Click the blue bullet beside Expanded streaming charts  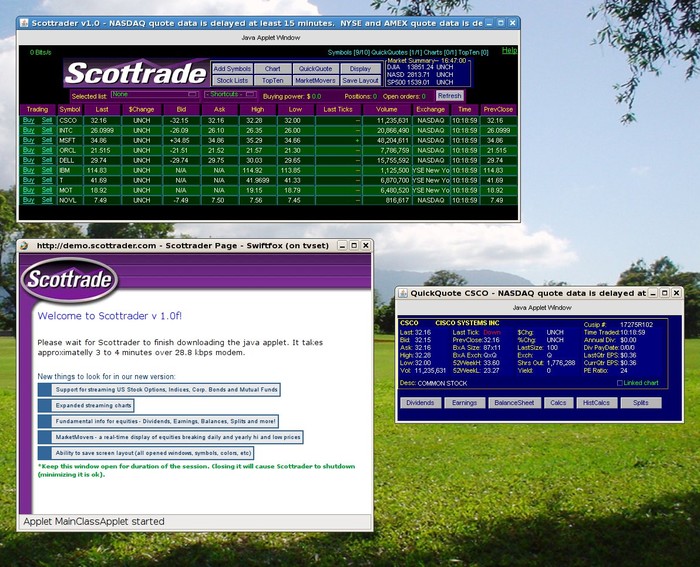[44, 406]
